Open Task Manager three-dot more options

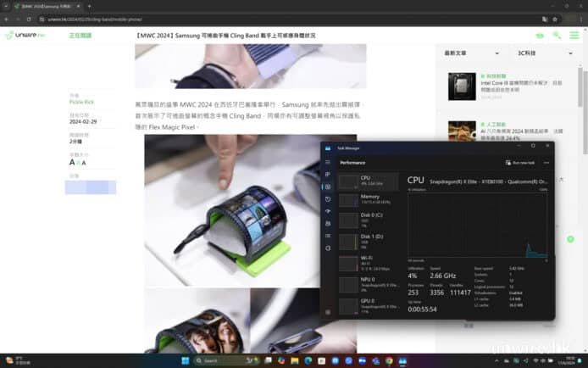(x=546, y=162)
